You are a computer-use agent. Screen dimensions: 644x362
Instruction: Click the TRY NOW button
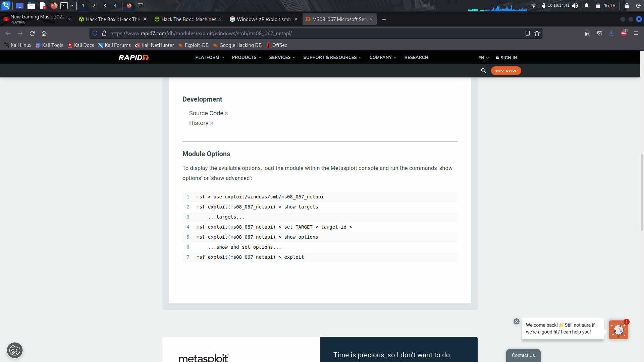pyautogui.click(x=506, y=71)
